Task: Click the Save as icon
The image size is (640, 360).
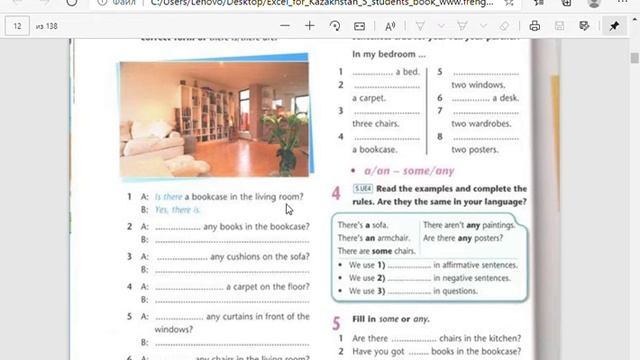Action: pyautogui.click(x=584, y=26)
